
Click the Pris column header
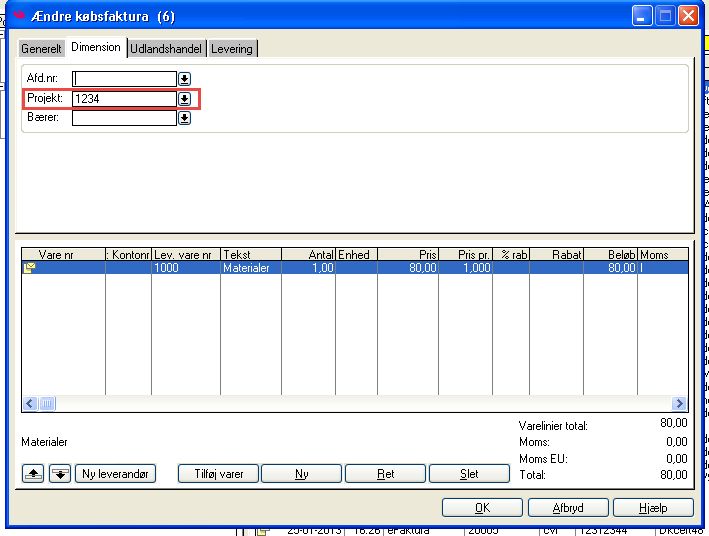point(408,255)
